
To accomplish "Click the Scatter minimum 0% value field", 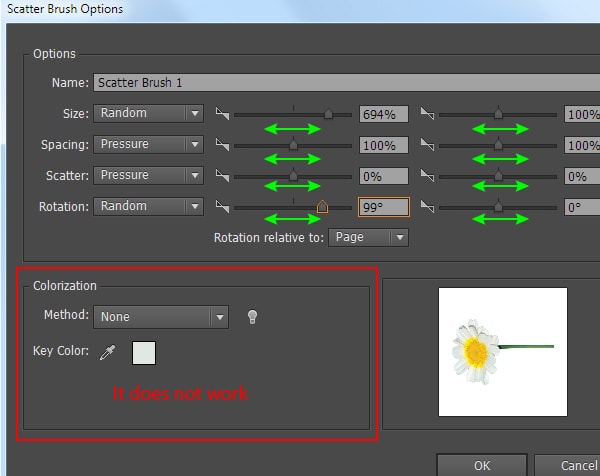I will 384,176.
